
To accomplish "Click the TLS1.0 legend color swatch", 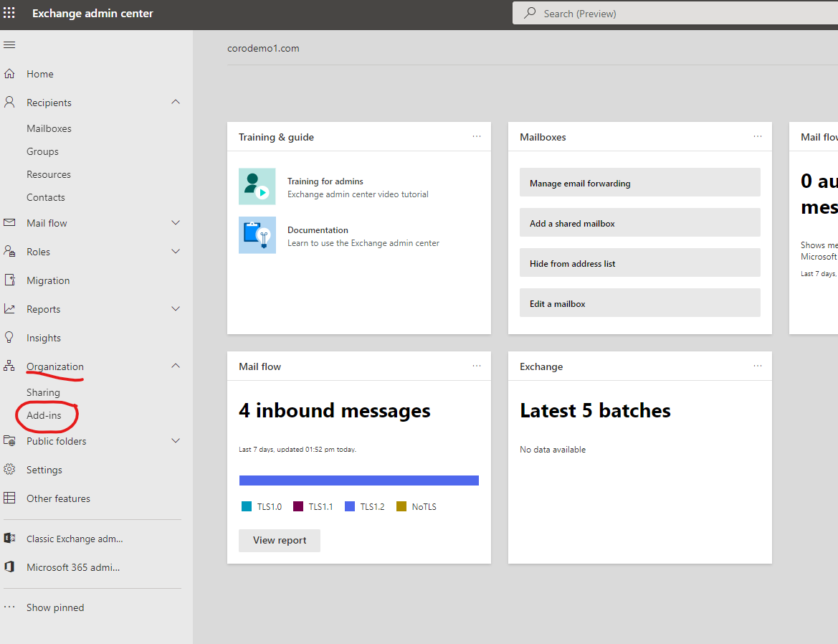I will [247, 506].
